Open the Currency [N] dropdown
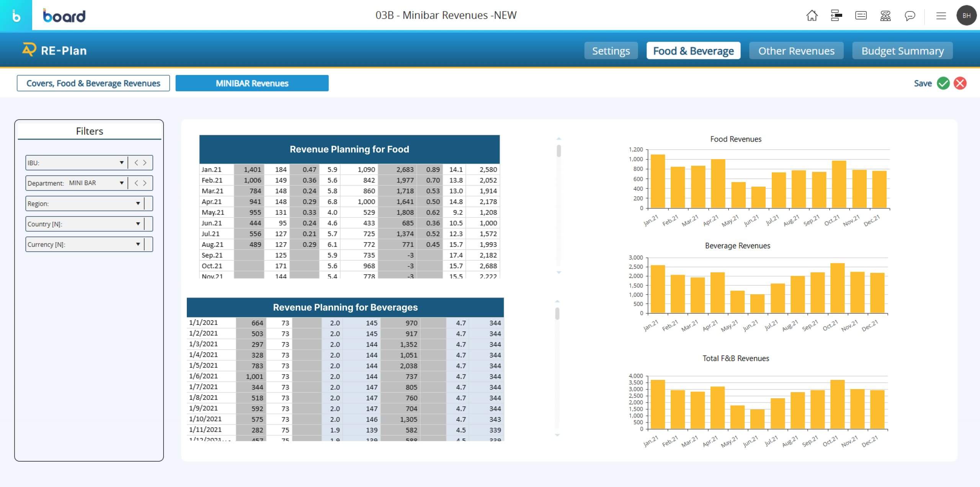The width and height of the screenshot is (980, 487). tap(138, 244)
